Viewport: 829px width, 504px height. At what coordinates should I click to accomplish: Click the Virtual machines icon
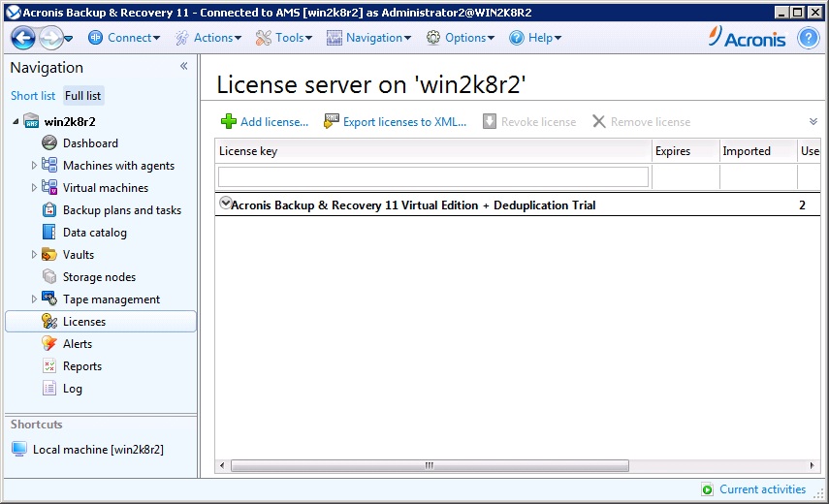coord(49,187)
